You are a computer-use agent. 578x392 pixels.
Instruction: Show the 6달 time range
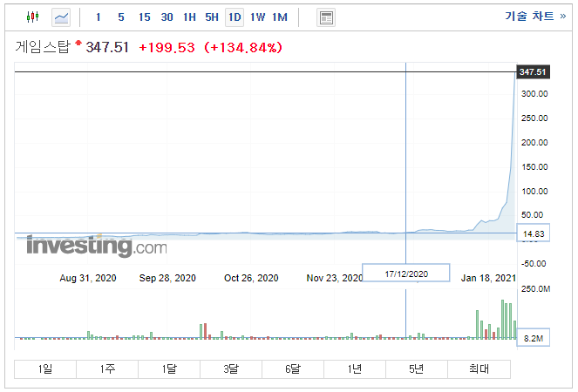(x=293, y=368)
